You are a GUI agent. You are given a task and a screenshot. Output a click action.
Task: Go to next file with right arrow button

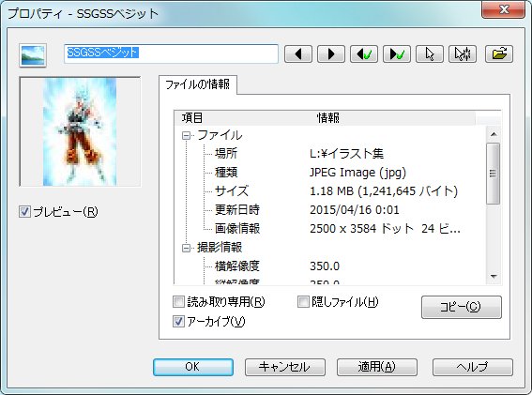331,54
